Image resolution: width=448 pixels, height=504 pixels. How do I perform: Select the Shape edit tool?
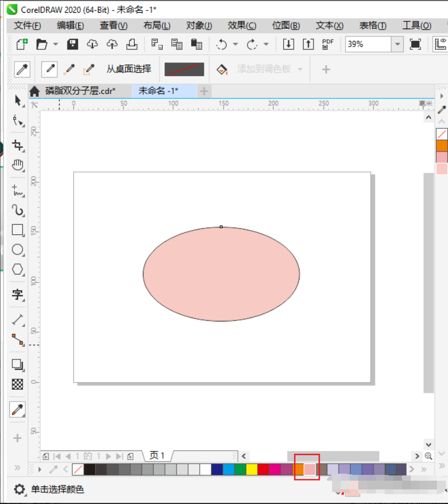[x=18, y=121]
